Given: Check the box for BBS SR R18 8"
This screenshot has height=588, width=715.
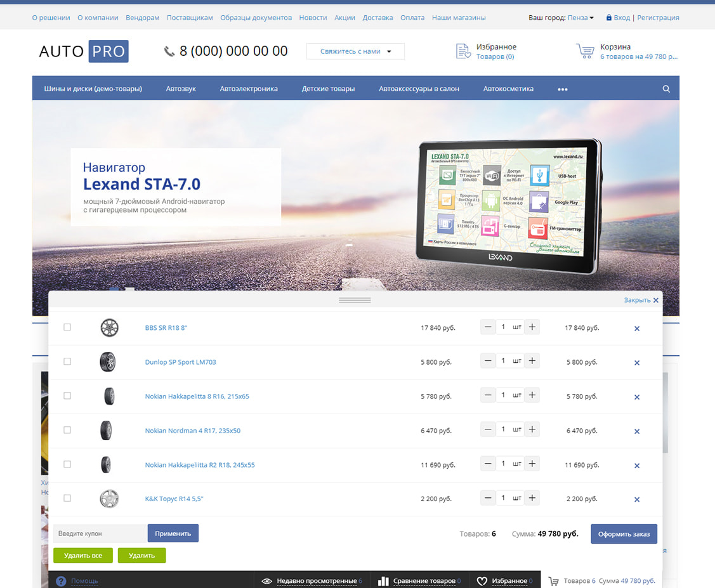Looking at the screenshot, I should click(x=67, y=327).
